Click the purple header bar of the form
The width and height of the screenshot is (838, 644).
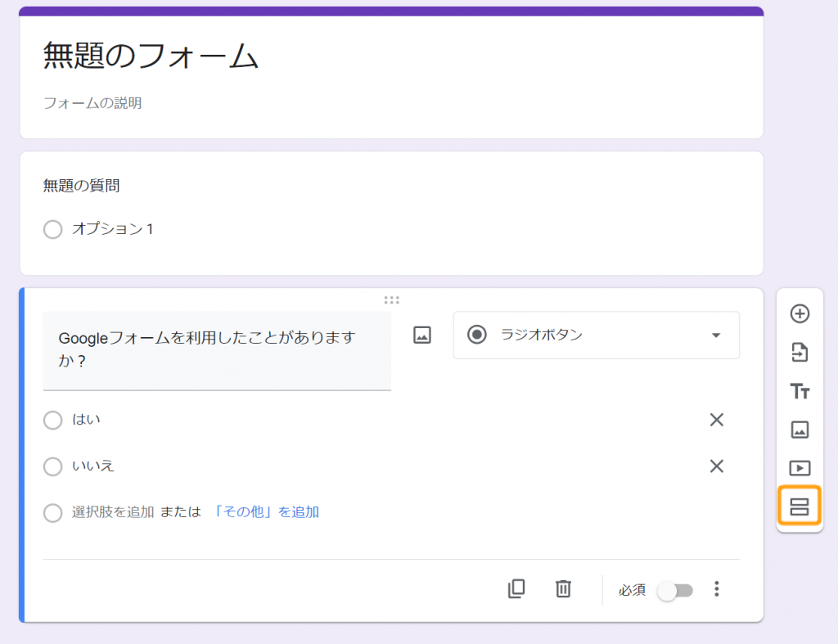(x=391, y=10)
